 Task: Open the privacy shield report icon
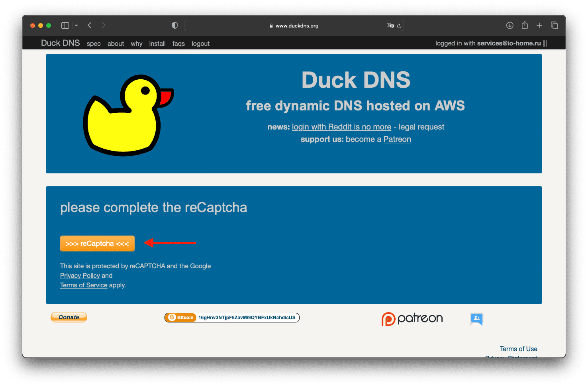174,26
